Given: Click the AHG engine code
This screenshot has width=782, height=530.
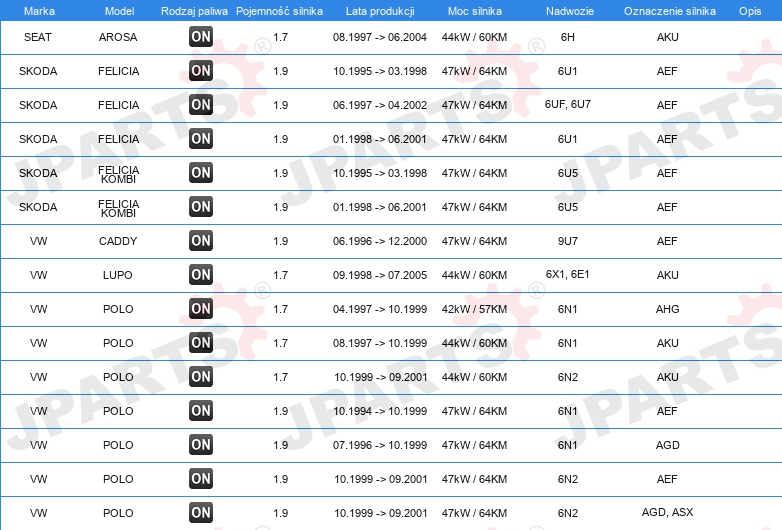Looking at the screenshot, I should pyautogui.click(x=667, y=309).
